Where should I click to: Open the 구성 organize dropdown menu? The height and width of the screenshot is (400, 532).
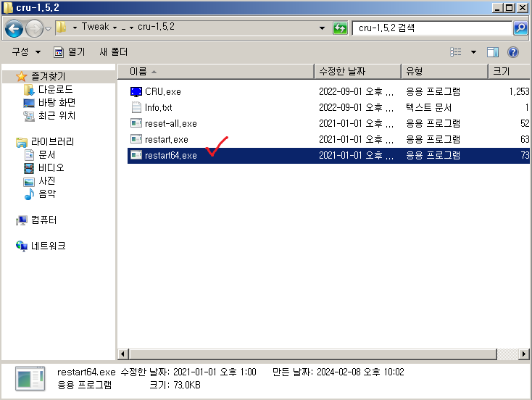point(26,52)
